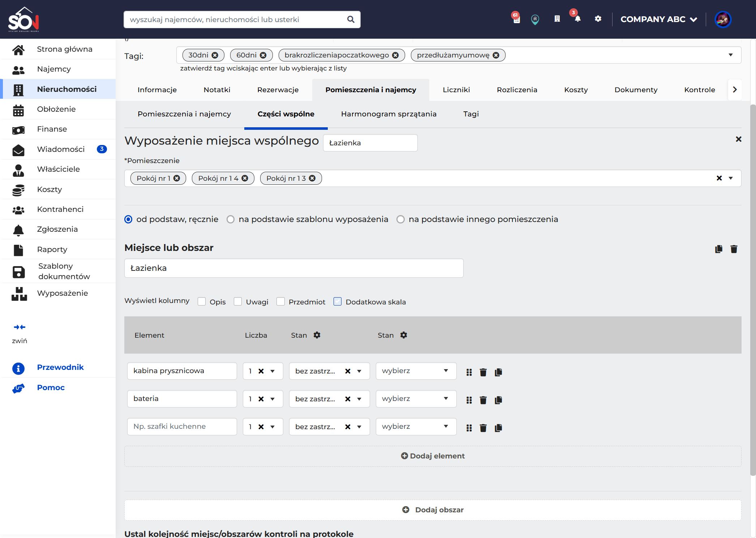This screenshot has width=756, height=538.
Task: Collapse sidebar with zwiń icon
Action: pyautogui.click(x=20, y=327)
